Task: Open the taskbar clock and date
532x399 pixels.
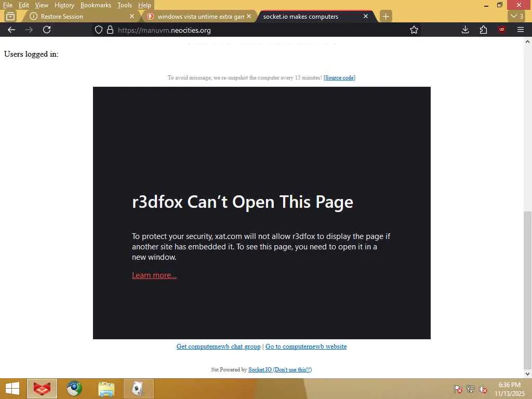Action: click(x=509, y=389)
